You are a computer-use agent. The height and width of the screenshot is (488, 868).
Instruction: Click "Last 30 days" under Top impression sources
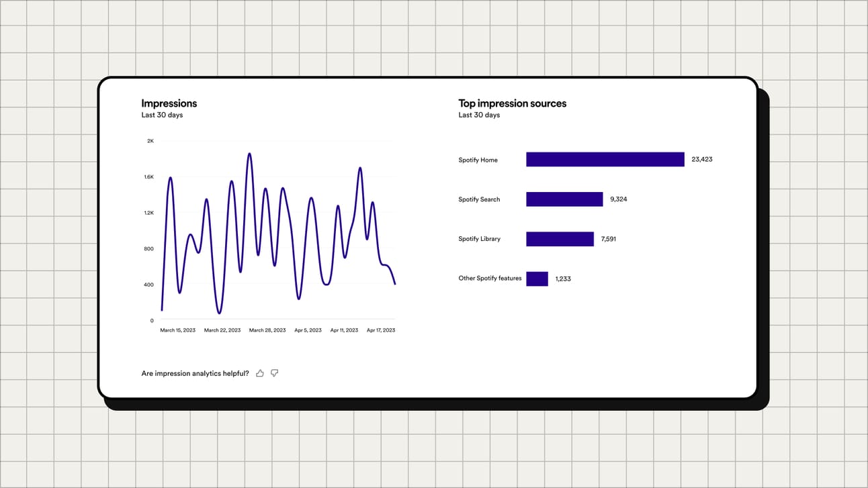pyautogui.click(x=479, y=115)
